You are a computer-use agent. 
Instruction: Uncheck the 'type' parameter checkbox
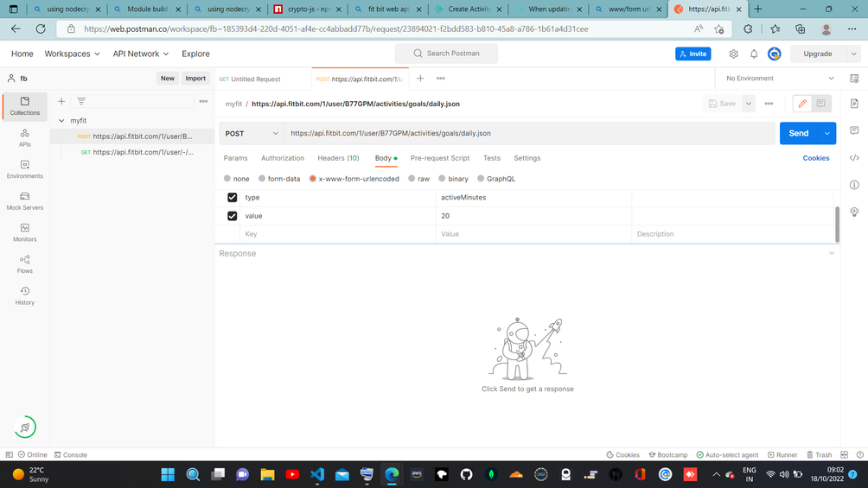click(232, 198)
